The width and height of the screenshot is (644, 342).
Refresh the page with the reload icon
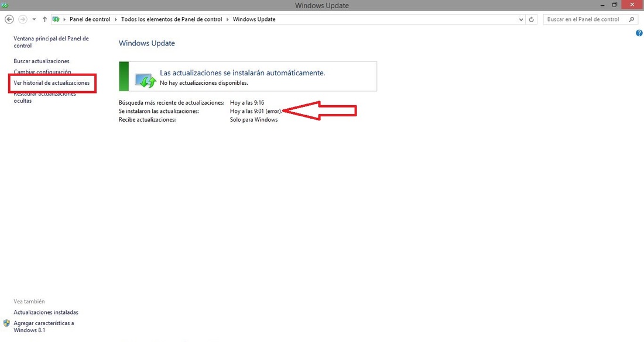pos(532,19)
